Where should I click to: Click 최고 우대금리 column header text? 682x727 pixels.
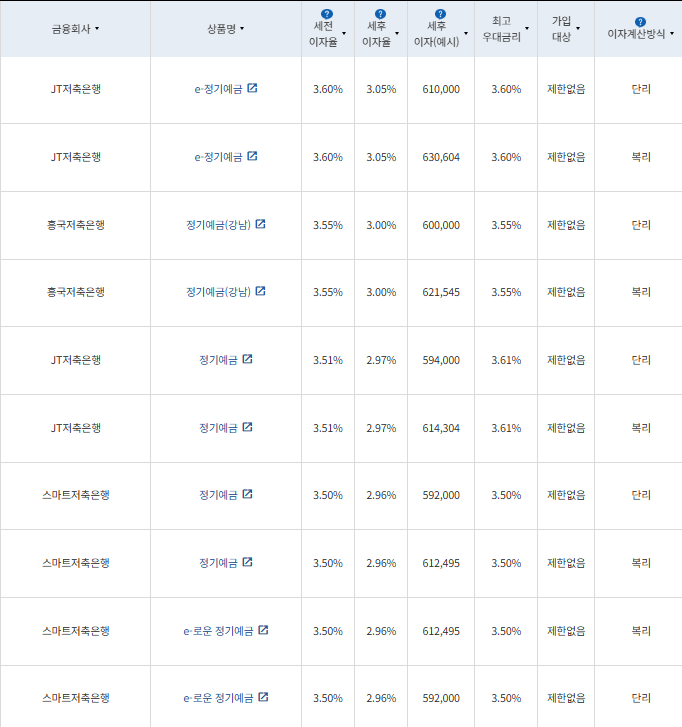[x=502, y=29]
